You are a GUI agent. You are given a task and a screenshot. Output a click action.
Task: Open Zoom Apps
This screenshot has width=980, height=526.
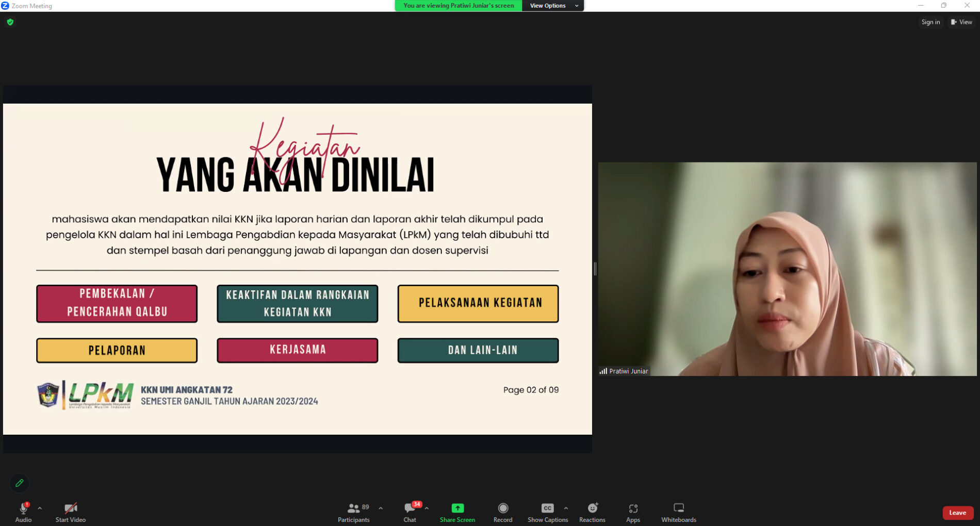click(x=633, y=511)
